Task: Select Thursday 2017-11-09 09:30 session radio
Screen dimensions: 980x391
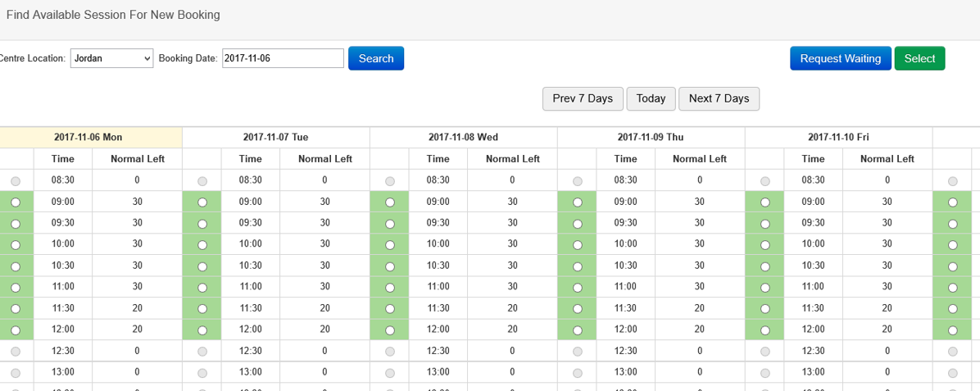Action: tap(577, 223)
